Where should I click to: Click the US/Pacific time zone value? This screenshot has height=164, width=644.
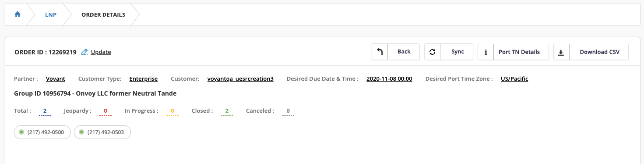pos(514,79)
